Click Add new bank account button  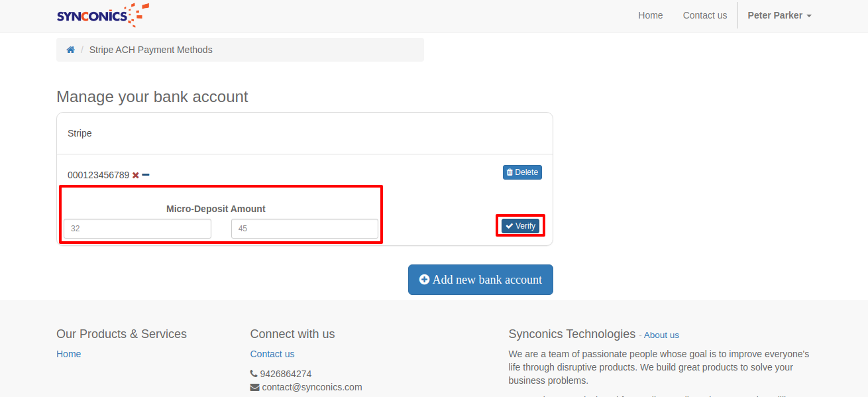click(480, 280)
